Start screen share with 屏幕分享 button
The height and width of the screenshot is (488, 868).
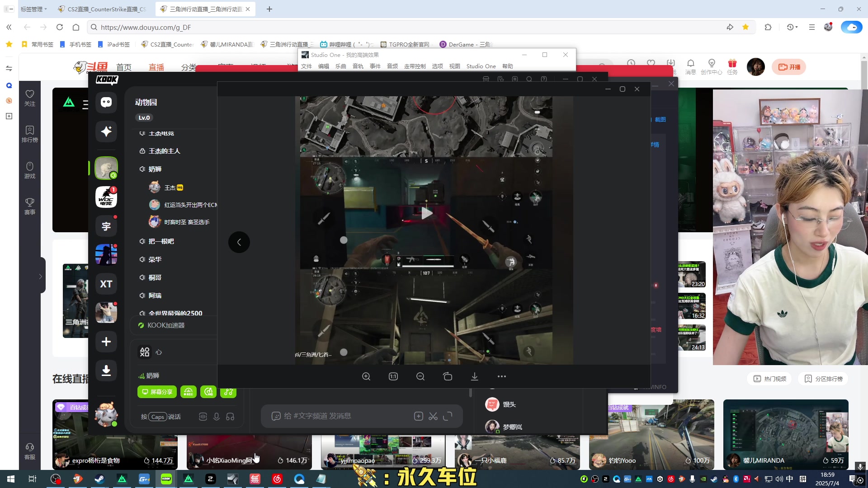[x=157, y=392]
